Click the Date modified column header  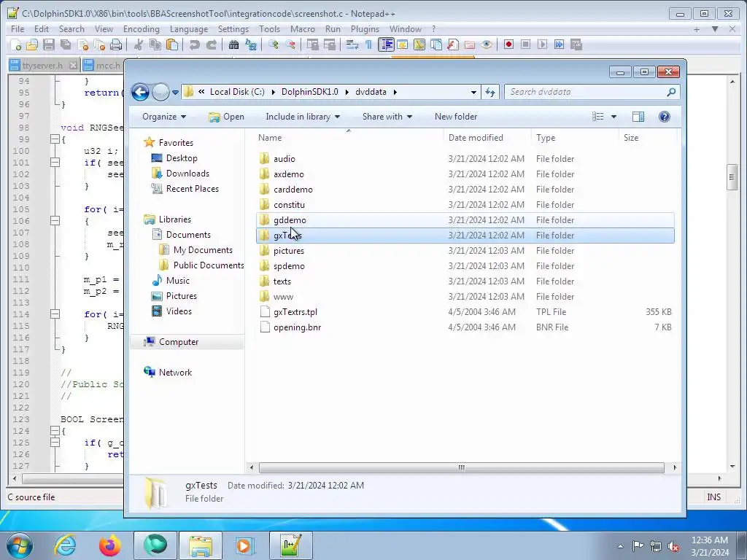488,138
